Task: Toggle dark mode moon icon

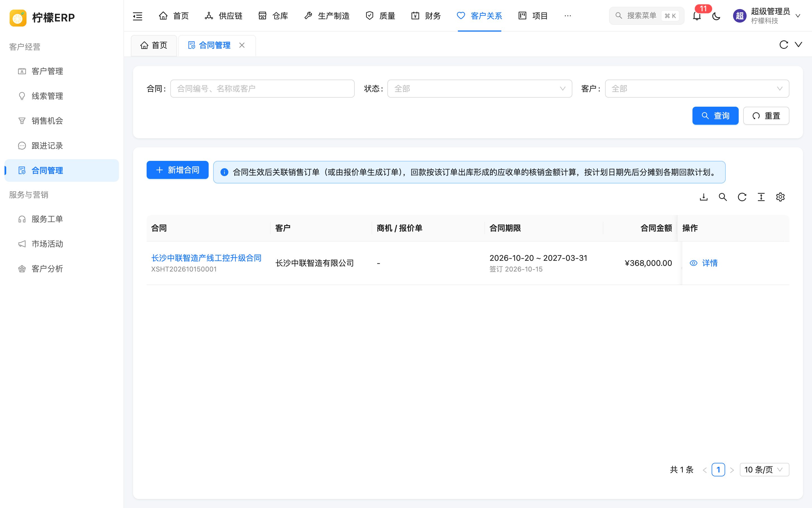Action: (716, 16)
